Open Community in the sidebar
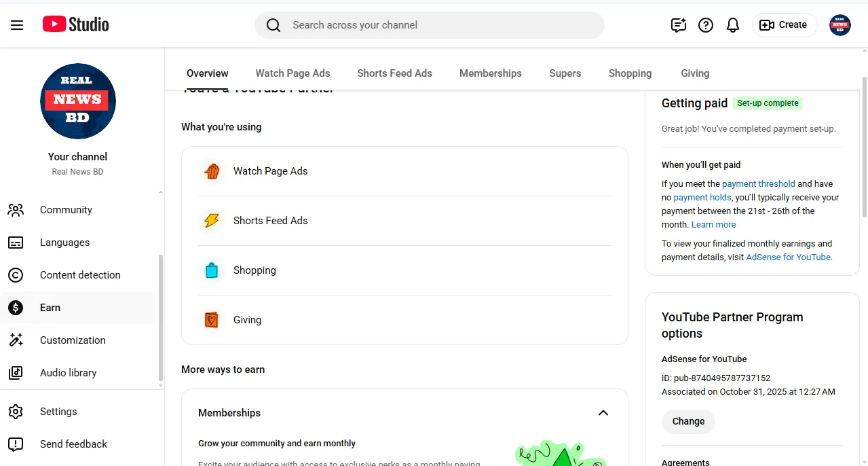This screenshot has height=466, width=868. (78, 210)
